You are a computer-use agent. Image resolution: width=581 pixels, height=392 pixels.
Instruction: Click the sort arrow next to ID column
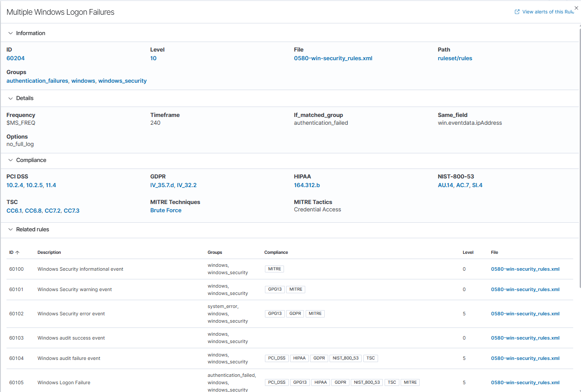pyautogui.click(x=17, y=253)
